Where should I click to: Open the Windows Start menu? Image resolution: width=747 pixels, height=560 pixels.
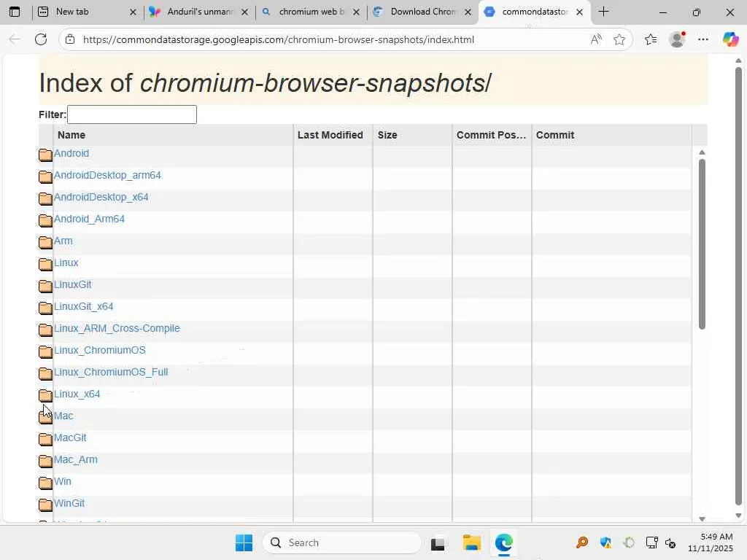[x=244, y=542]
